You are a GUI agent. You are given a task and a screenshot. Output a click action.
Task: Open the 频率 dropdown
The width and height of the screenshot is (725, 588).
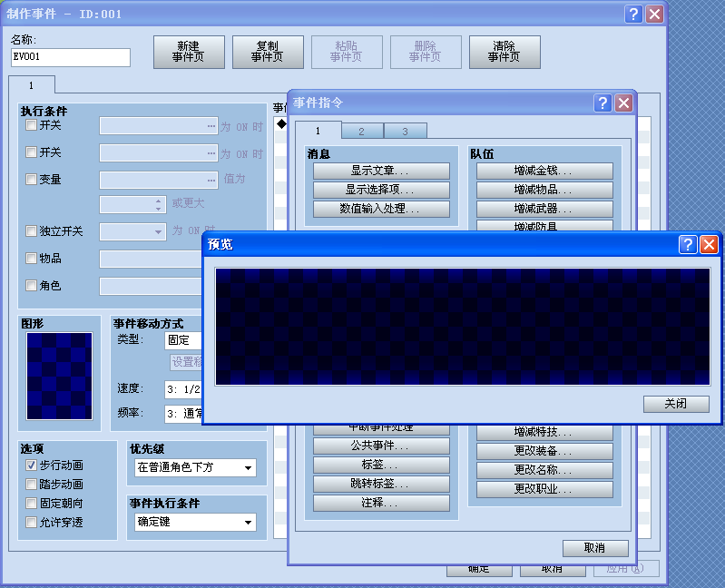click(183, 413)
